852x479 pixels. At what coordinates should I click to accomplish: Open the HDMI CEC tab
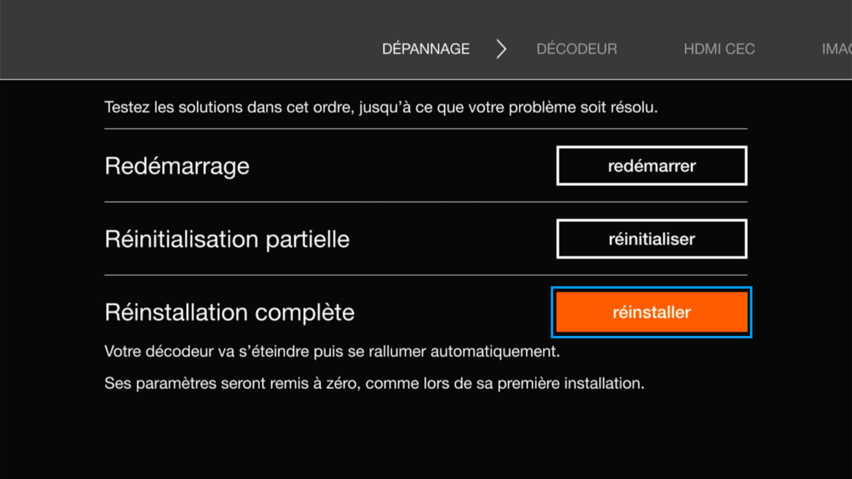719,49
